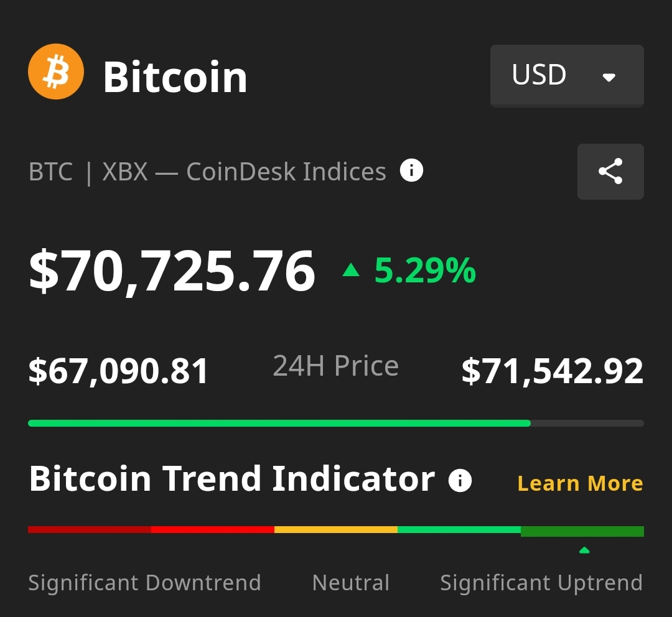This screenshot has width=672, height=617.
Task: Open the Learn More link
Action: (x=580, y=483)
